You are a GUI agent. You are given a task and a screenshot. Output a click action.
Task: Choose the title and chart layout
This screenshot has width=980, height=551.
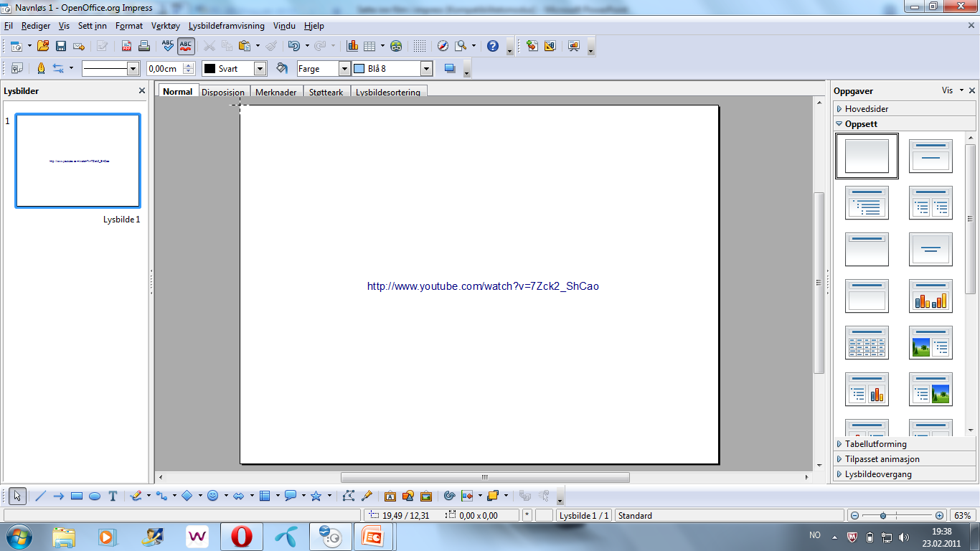point(930,296)
